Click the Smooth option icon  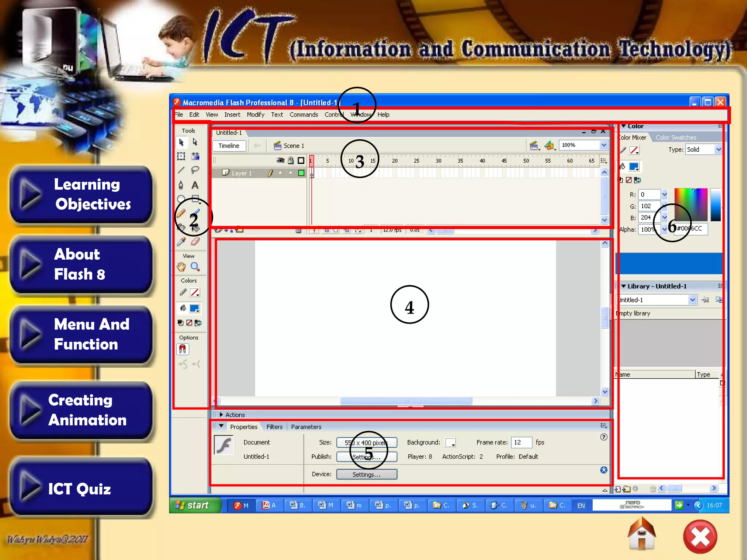pyautogui.click(x=183, y=364)
